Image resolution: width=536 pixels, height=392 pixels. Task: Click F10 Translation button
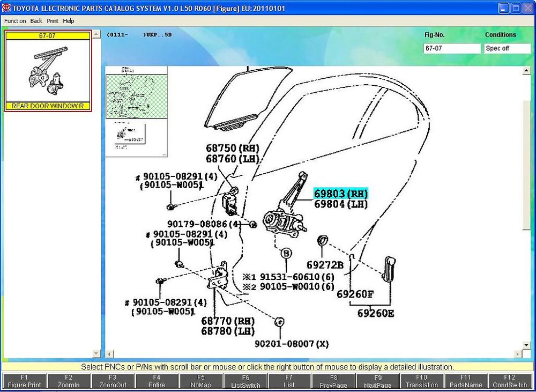tap(421, 381)
